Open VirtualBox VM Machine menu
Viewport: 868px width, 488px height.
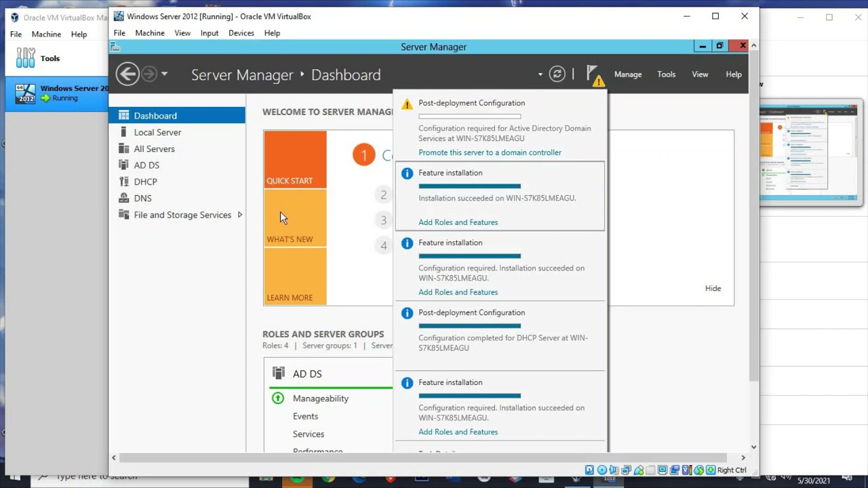pos(150,33)
